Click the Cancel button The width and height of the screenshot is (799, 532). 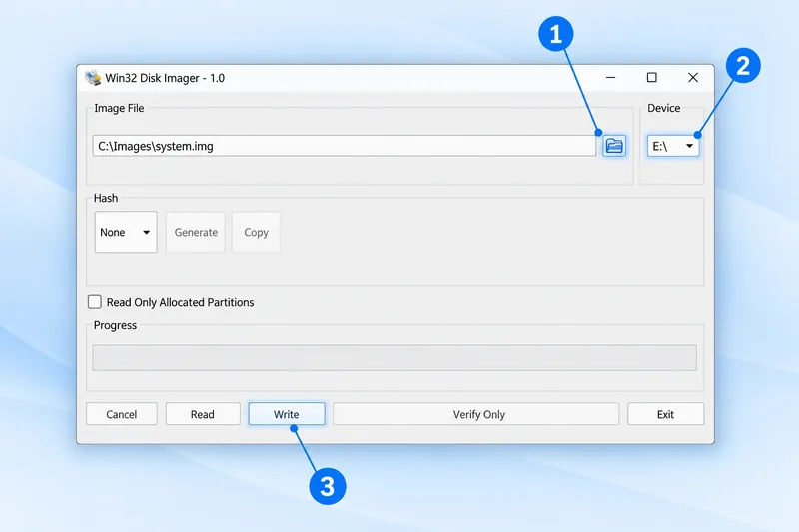pos(121,414)
